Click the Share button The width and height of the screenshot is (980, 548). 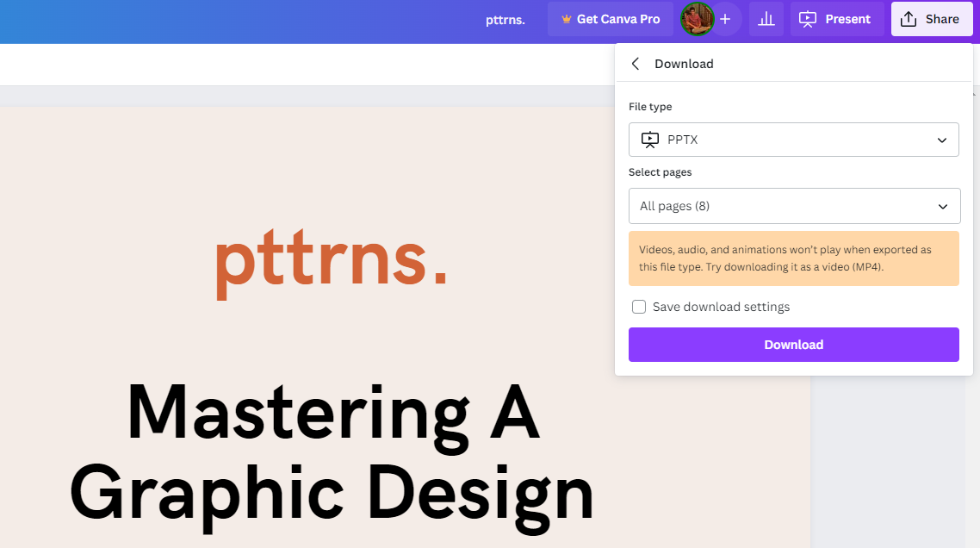click(931, 20)
